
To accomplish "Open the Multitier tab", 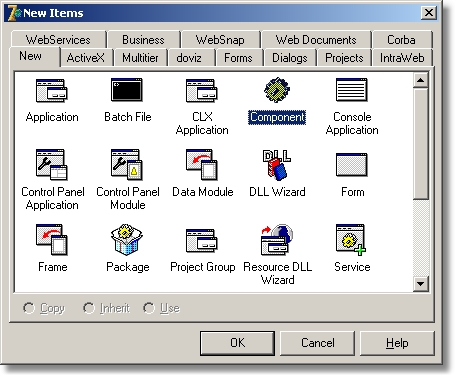I will pos(140,58).
